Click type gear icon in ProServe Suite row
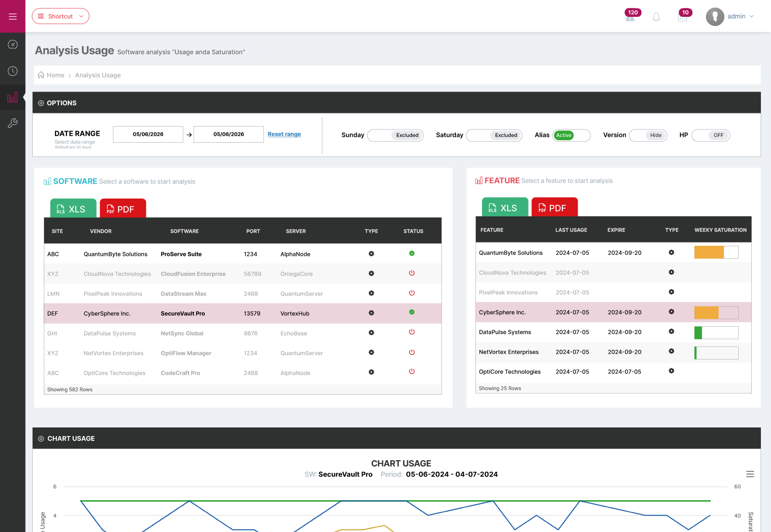The image size is (771, 532). point(371,254)
